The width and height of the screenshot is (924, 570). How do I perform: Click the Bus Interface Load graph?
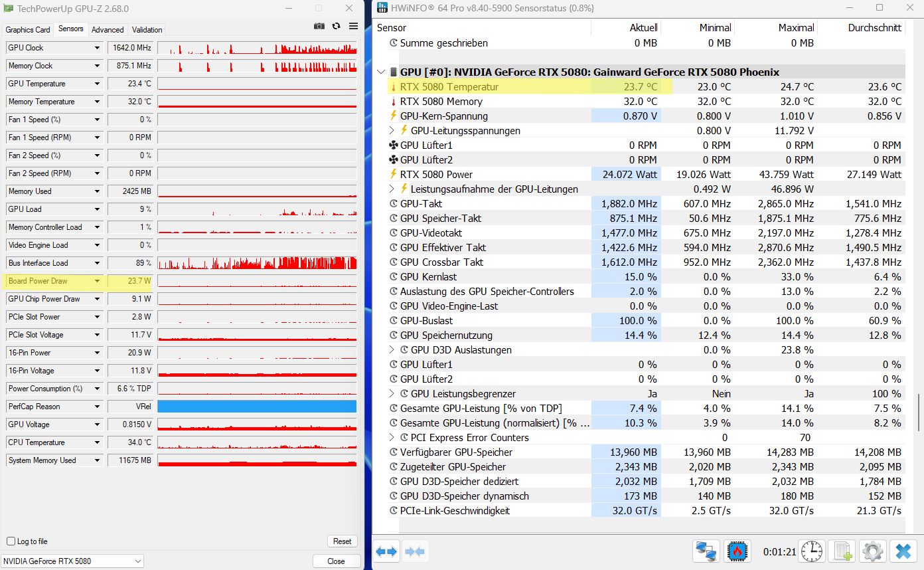tap(257, 263)
